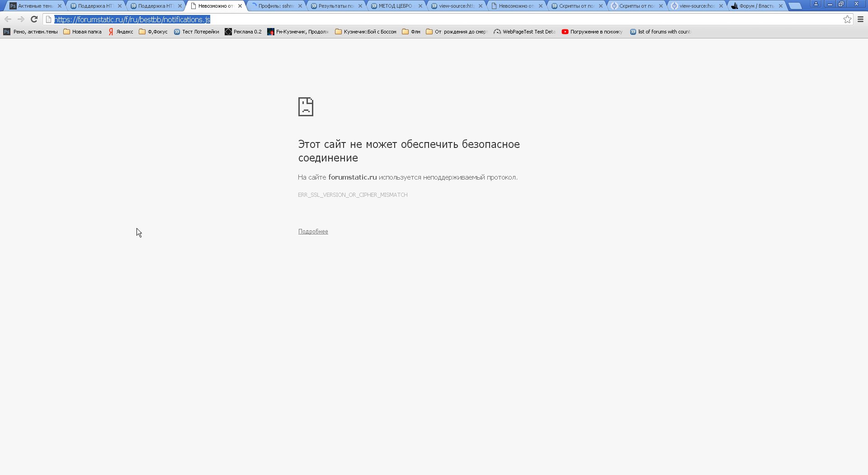Go forward using the forward arrow
Viewport: 868px width, 475px height.
[21, 19]
